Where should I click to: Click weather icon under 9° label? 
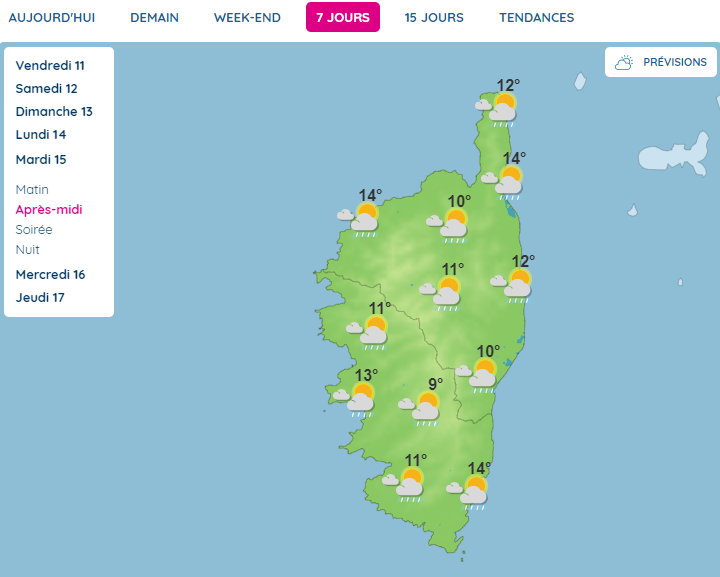pos(419,409)
